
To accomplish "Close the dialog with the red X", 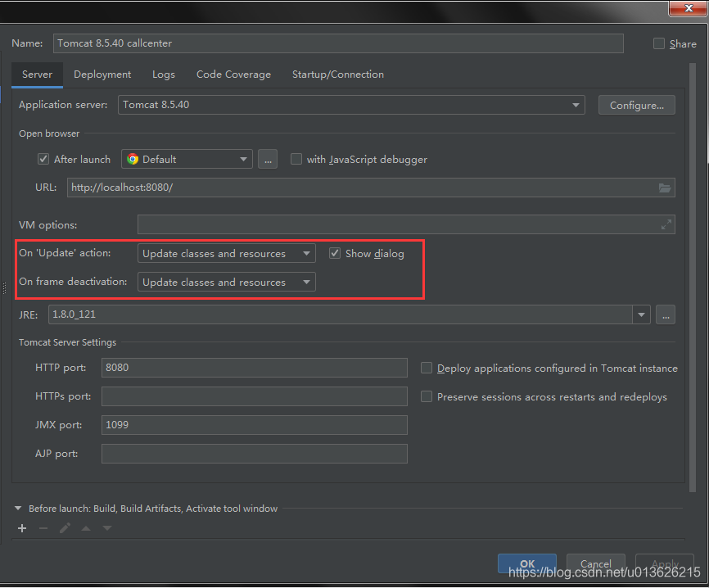I will (x=689, y=8).
